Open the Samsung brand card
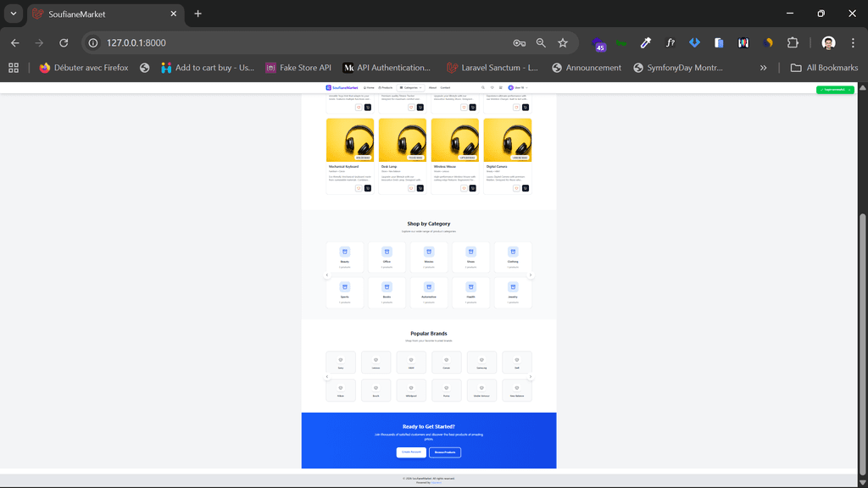The image size is (868, 488). click(x=481, y=363)
